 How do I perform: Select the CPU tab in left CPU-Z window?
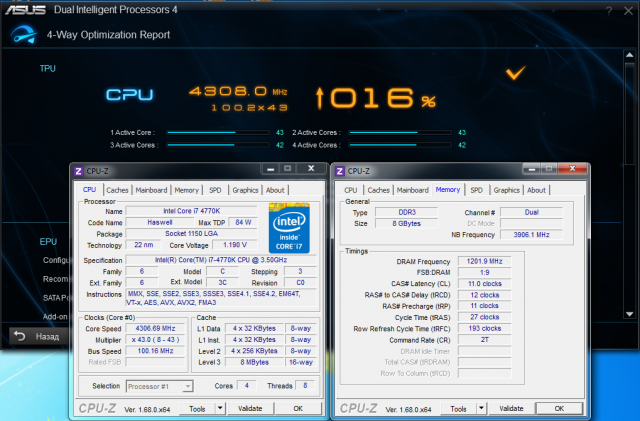[89, 190]
